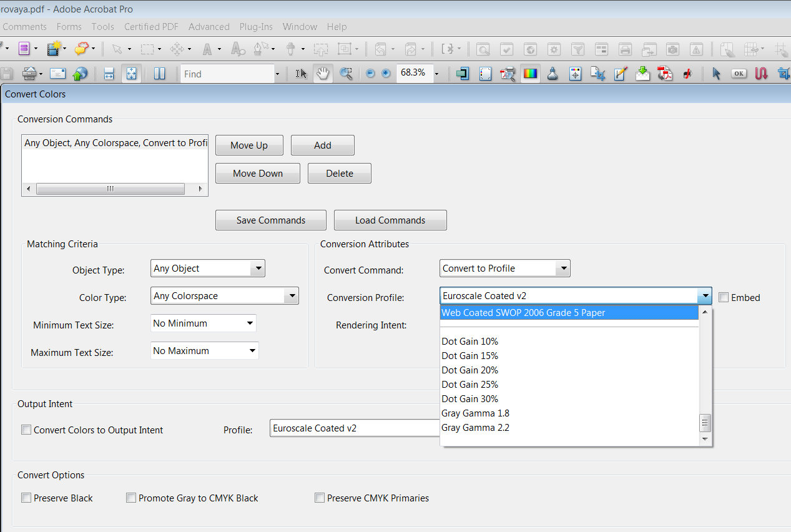Click the purple document forms icon
Screen dimensions: 791x532
[x=24, y=48]
